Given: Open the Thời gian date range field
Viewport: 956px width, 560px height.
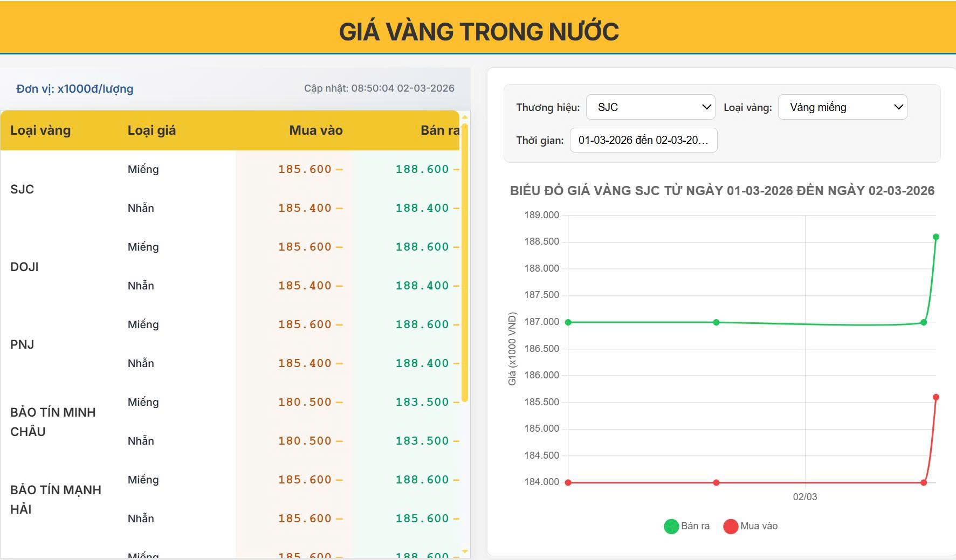Looking at the screenshot, I should click(643, 140).
